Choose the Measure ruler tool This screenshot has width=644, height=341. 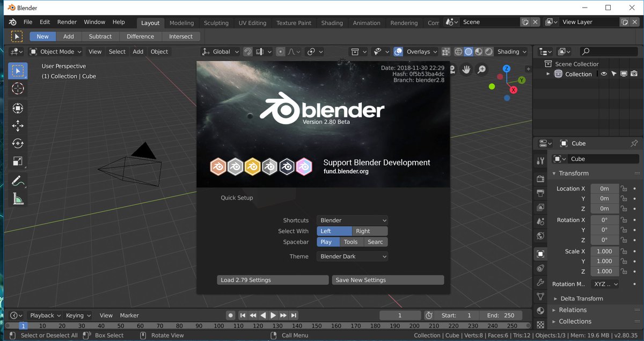point(18,199)
